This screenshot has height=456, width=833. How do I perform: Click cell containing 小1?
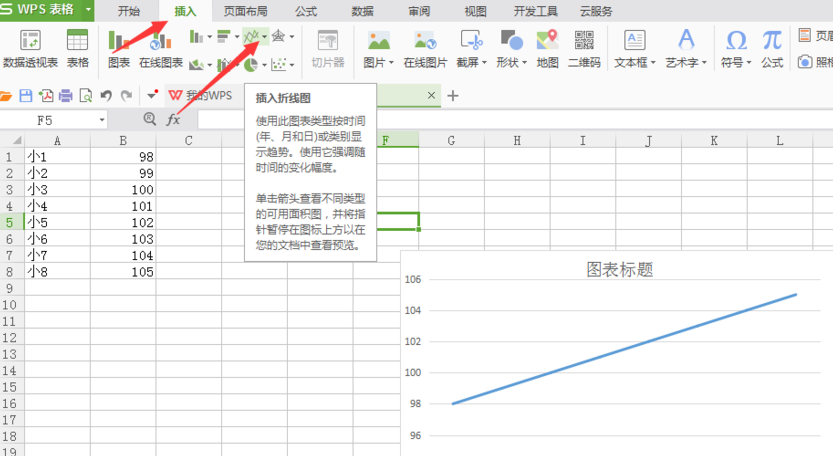(x=57, y=157)
